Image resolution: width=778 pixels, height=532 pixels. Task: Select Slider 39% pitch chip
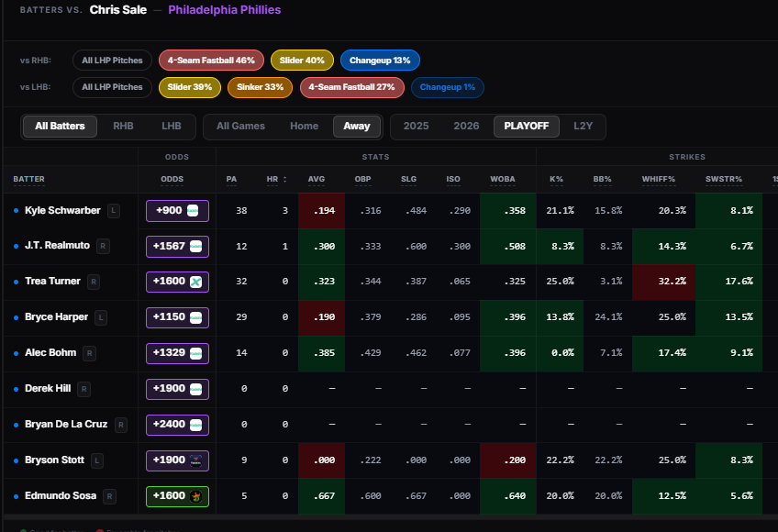click(190, 87)
